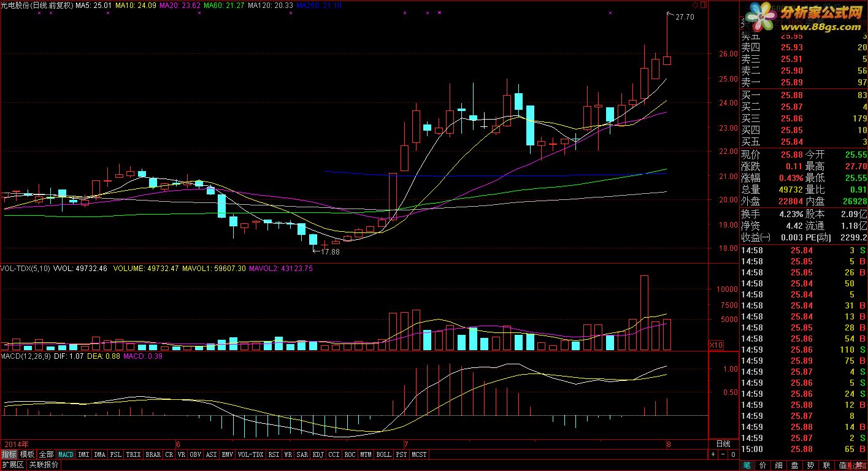The image size is (868, 471).
Task: Click the 17.88 low price label
Action: coord(330,251)
